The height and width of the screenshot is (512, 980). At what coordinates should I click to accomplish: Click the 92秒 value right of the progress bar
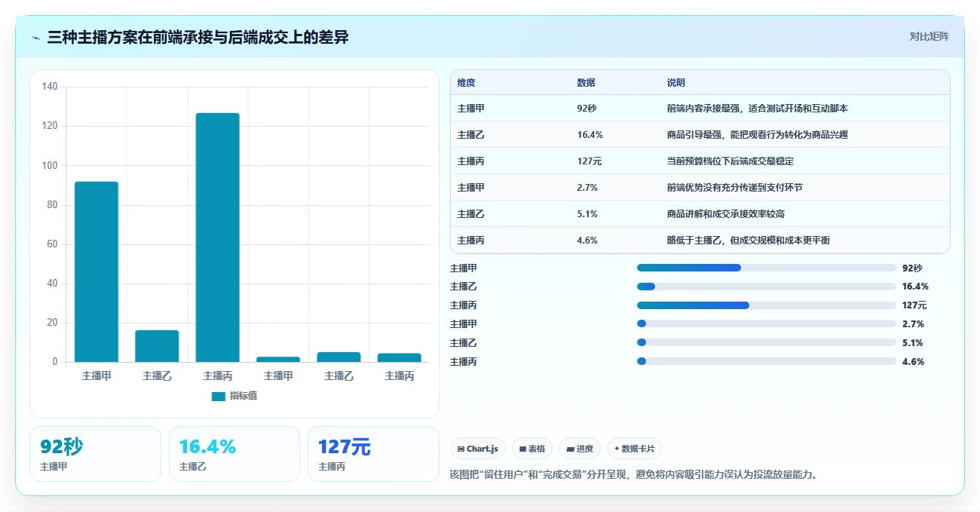pos(911,268)
